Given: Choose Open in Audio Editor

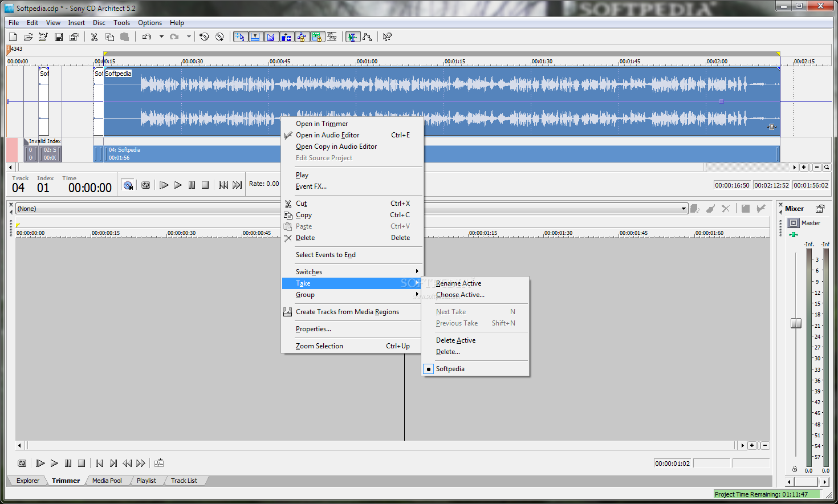Looking at the screenshot, I should click(x=352, y=135).
